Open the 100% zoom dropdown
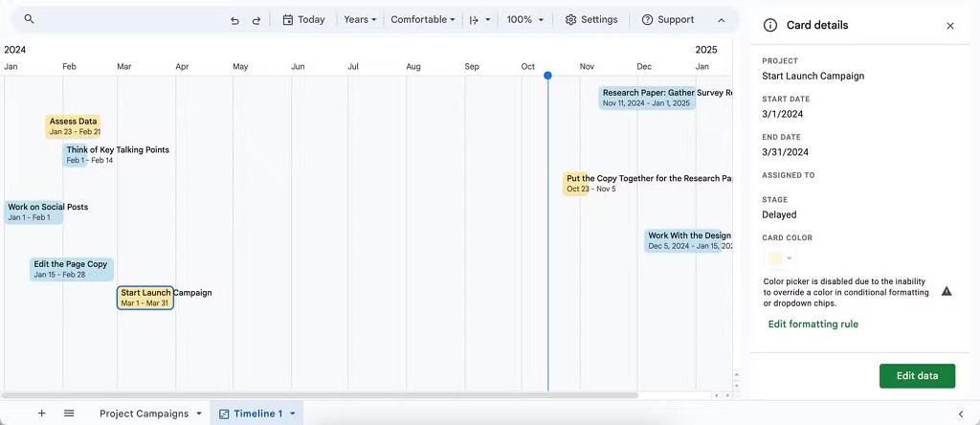This screenshot has width=980, height=425. tap(525, 19)
